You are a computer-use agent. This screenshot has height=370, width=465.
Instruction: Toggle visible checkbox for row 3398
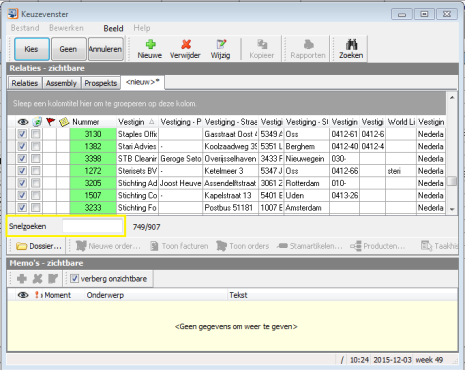[22, 159]
